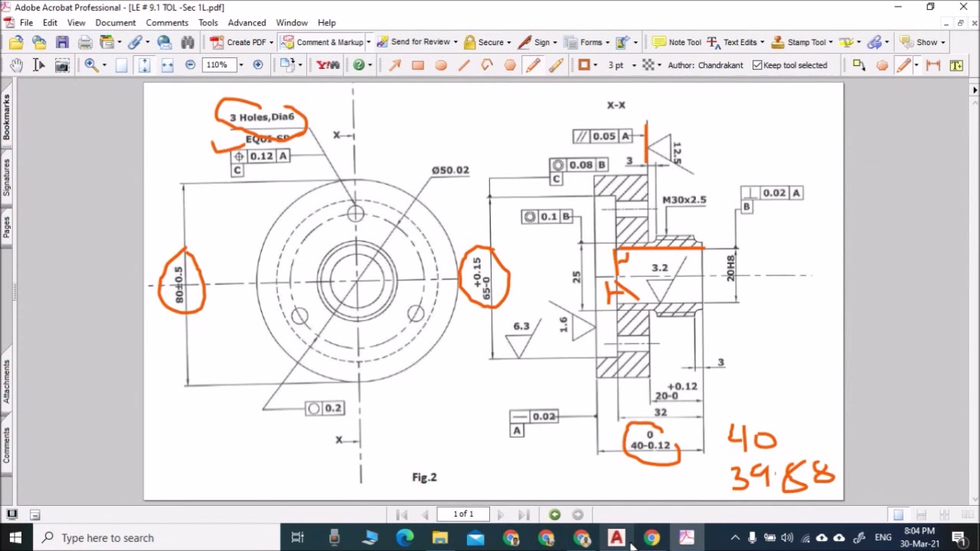Screen dimensions: 980x551
Task: Expand Create PDF dropdown
Action: click(271, 43)
